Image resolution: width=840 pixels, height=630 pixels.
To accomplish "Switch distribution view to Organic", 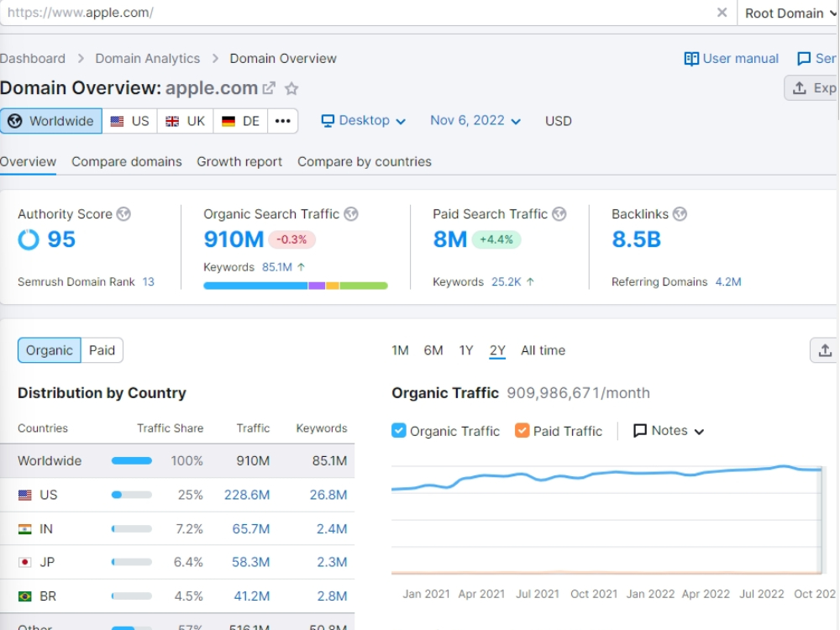I will point(50,350).
